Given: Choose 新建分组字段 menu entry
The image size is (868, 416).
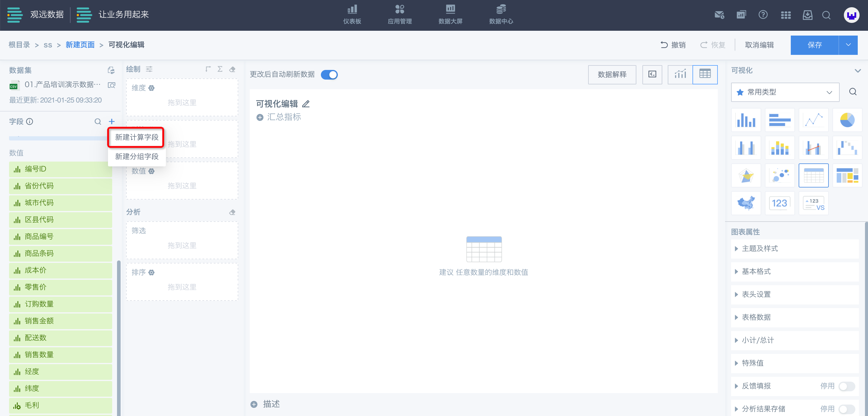Looking at the screenshot, I should point(136,156).
